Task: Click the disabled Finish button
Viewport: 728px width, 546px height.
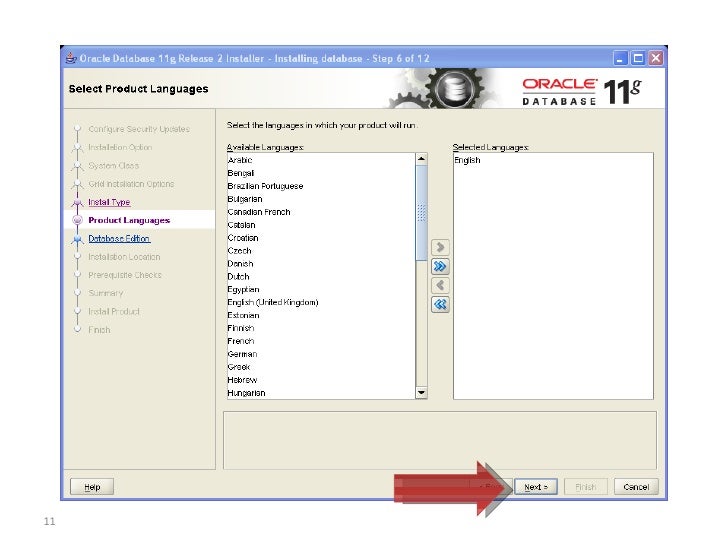Action: [x=585, y=487]
